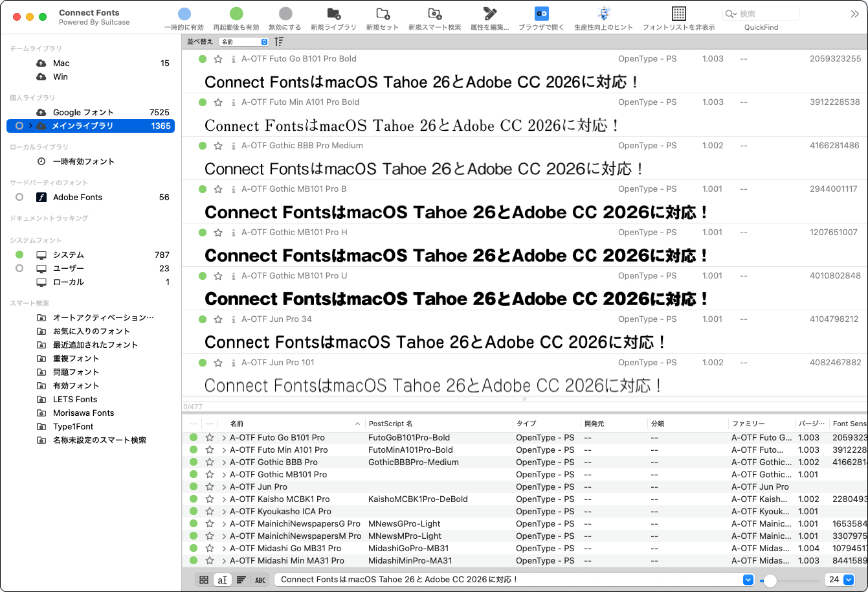Viewport: 868px width, 592px height.
Task: Hide the font list with フォントリストを非表示
Action: tap(678, 14)
